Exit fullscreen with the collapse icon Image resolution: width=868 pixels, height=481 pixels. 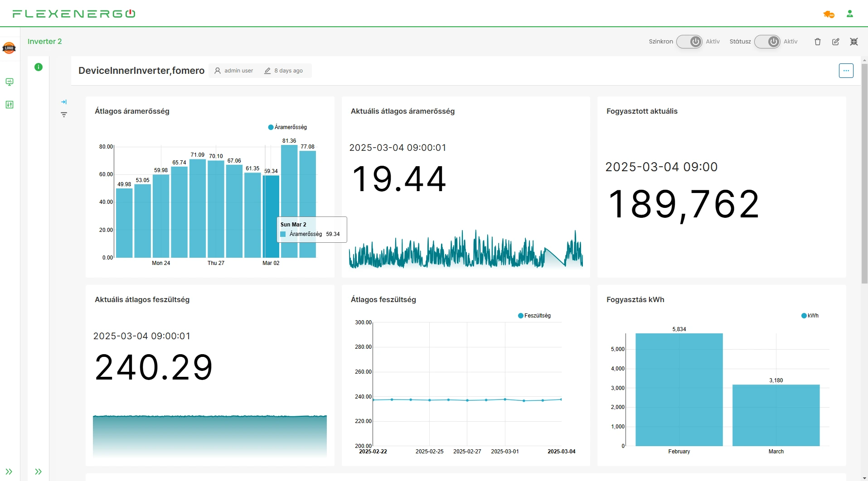pyautogui.click(x=854, y=42)
